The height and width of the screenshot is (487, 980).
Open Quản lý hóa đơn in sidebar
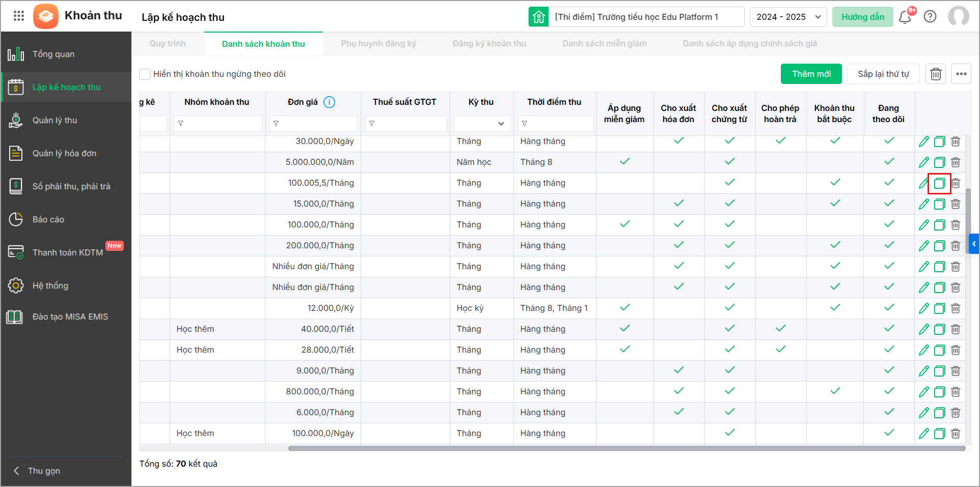64,153
